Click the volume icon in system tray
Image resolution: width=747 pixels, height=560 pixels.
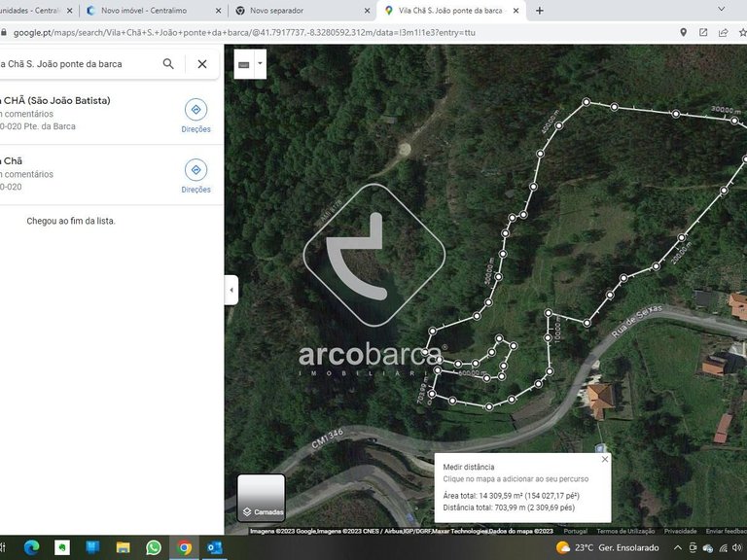[x=737, y=547]
